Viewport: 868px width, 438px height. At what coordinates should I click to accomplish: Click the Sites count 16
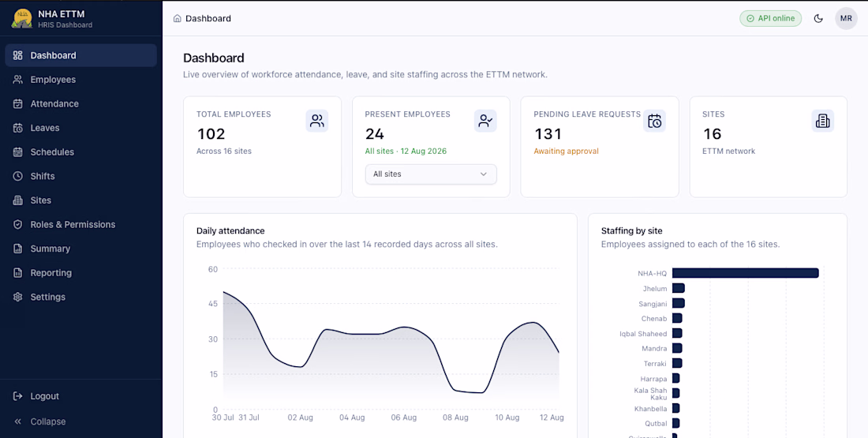click(x=712, y=134)
